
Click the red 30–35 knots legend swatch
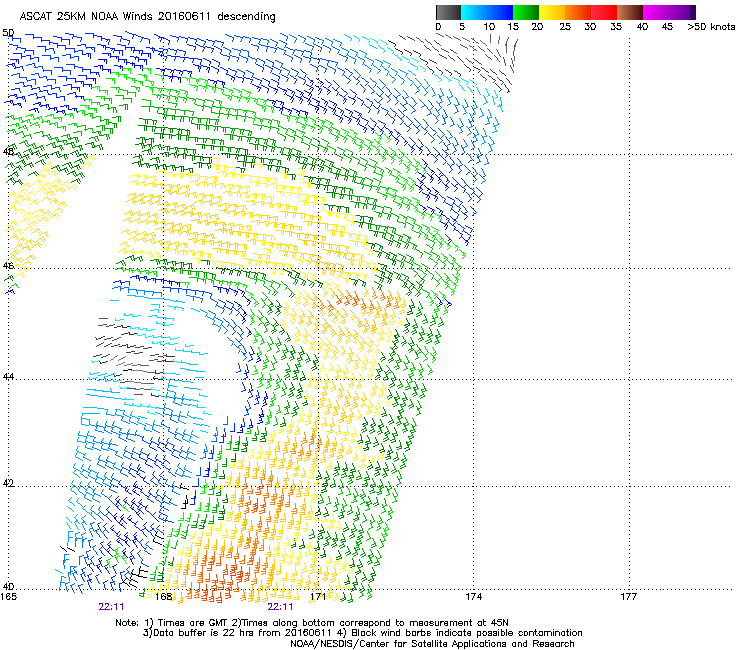604,12
